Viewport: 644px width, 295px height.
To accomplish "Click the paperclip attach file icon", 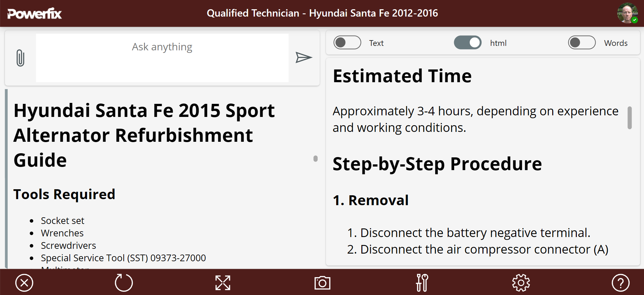I will click(x=20, y=58).
